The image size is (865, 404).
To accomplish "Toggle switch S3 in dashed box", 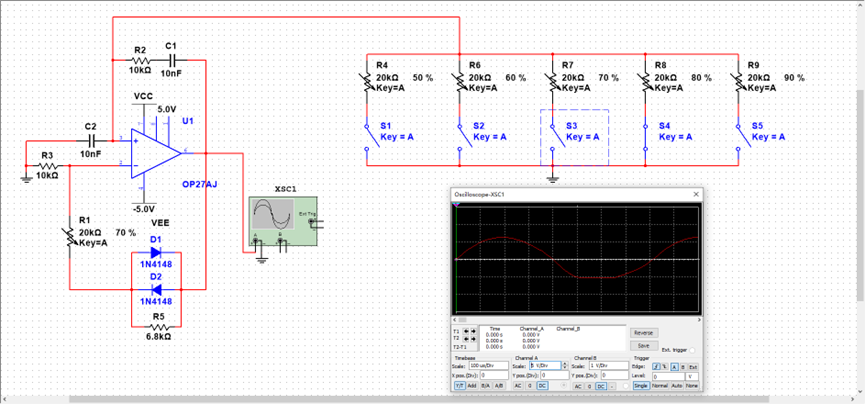I will pyautogui.click(x=557, y=136).
